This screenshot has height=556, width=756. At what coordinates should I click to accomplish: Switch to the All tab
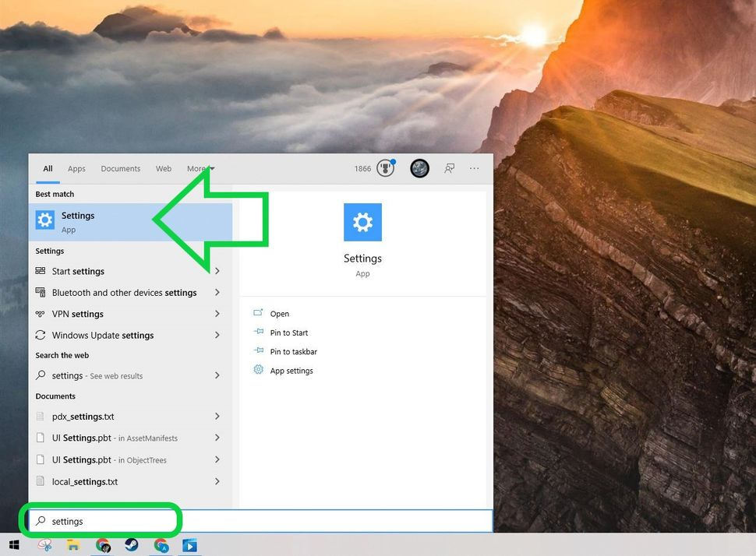point(48,169)
